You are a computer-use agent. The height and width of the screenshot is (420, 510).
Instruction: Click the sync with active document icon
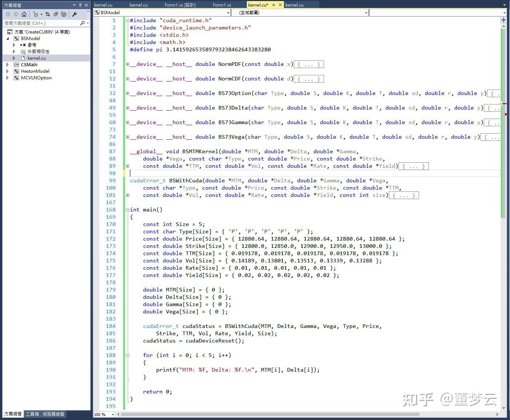coord(47,14)
